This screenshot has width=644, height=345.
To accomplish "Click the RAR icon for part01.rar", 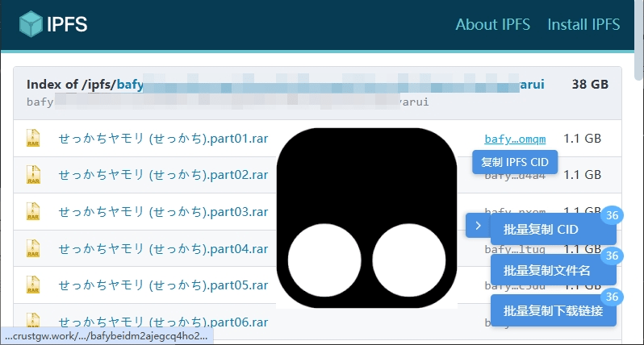I will click(33, 138).
